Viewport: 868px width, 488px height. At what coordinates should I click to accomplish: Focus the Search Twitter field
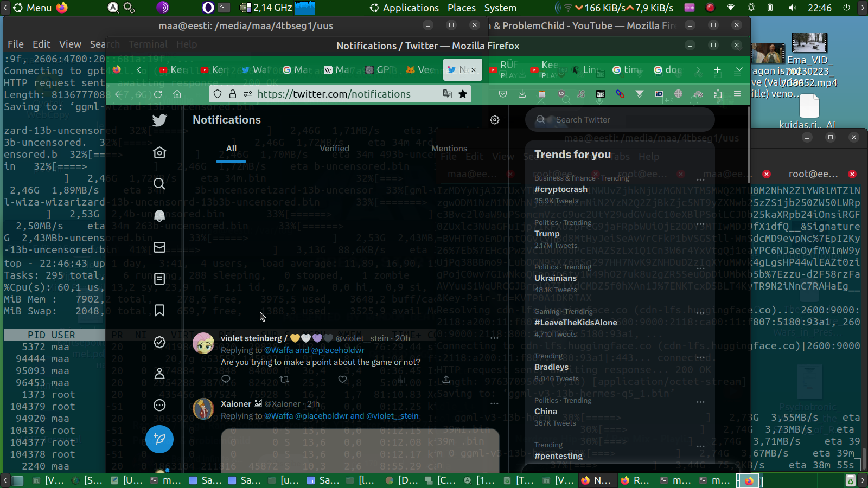(620, 120)
